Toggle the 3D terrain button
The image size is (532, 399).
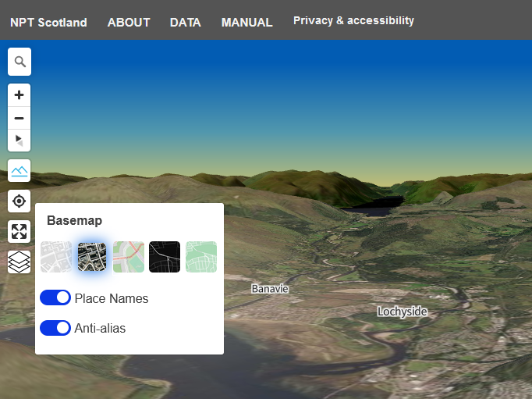click(x=20, y=170)
